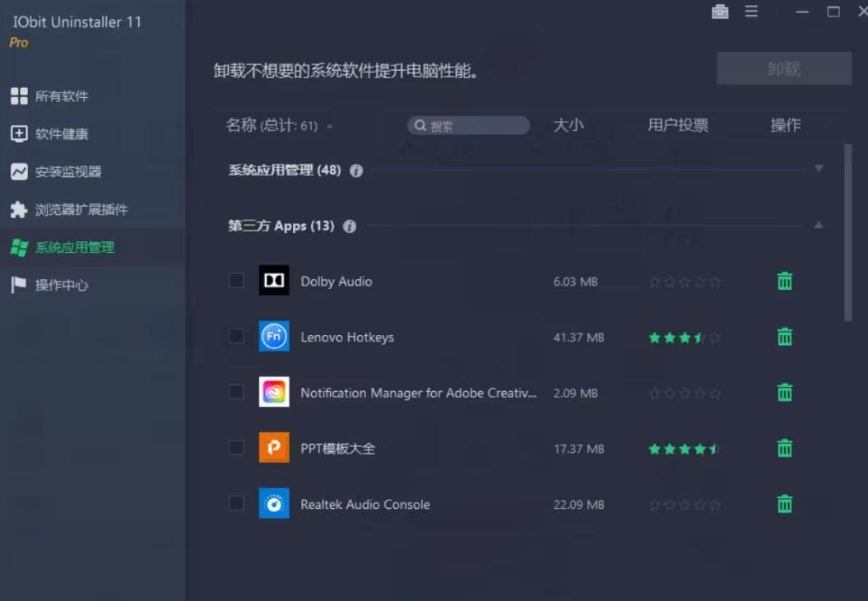Image resolution: width=868 pixels, height=601 pixels.
Task: Rate Realtek Audio Console with stars
Action: (685, 505)
